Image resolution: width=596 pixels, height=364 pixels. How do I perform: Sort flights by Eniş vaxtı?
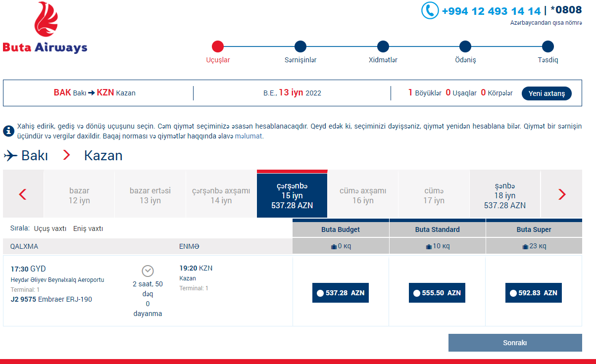click(88, 228)
